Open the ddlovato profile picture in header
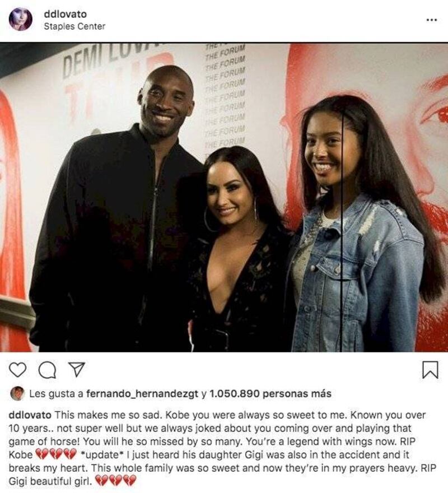The image size is (448, 493). (x=20, y=19)
